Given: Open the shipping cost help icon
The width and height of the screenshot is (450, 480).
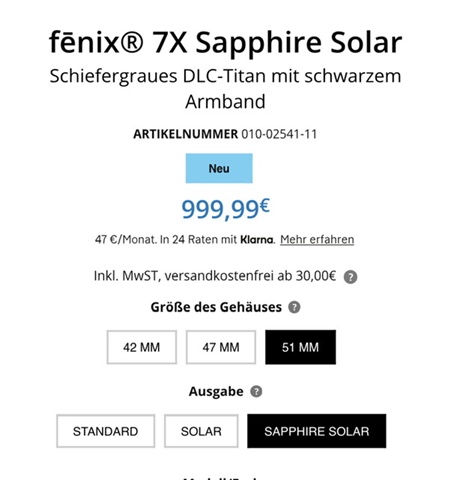Looking at the screenshot, I should tap(350, 277).
